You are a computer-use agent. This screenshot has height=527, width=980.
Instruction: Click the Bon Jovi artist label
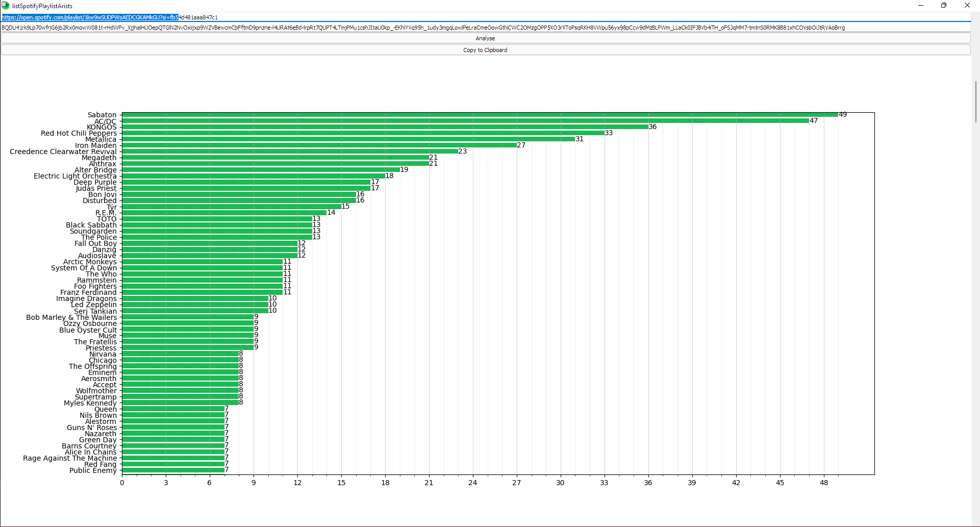point(103,194)
